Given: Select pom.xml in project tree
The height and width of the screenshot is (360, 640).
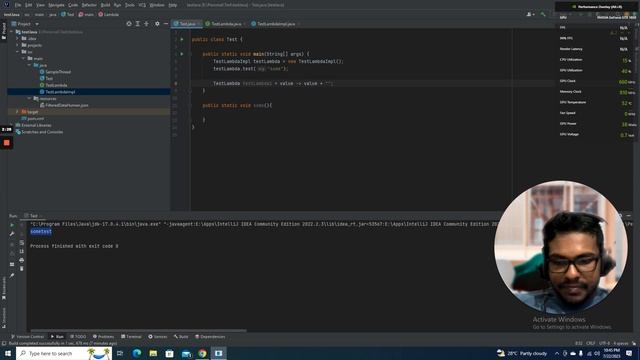Looking at the screenshot, I should click(x=33, y=118).
